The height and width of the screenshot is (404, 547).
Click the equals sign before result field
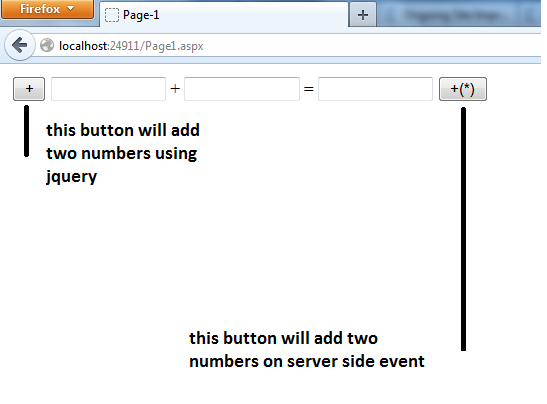tap(309, 89)
